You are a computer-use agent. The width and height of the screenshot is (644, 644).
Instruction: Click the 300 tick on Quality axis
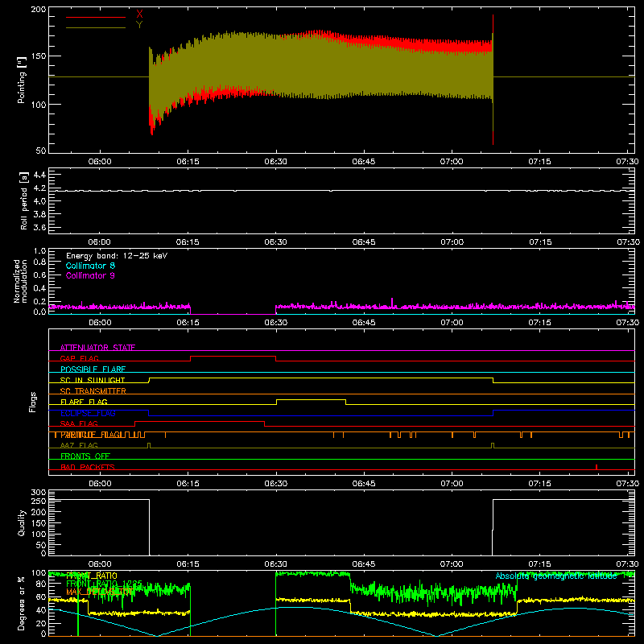point(39,493)
